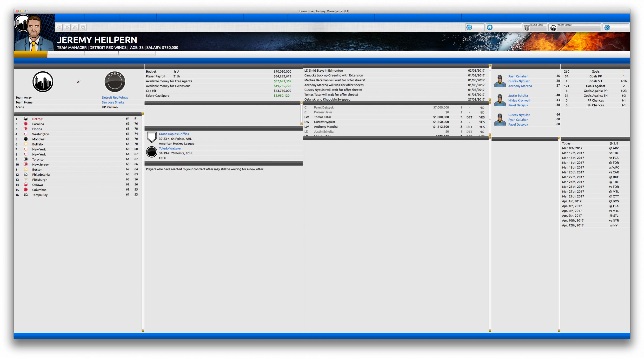Screen dimensions: 644x358
Task: Open the San Jose Sharks link
Action: pos(113,102)
